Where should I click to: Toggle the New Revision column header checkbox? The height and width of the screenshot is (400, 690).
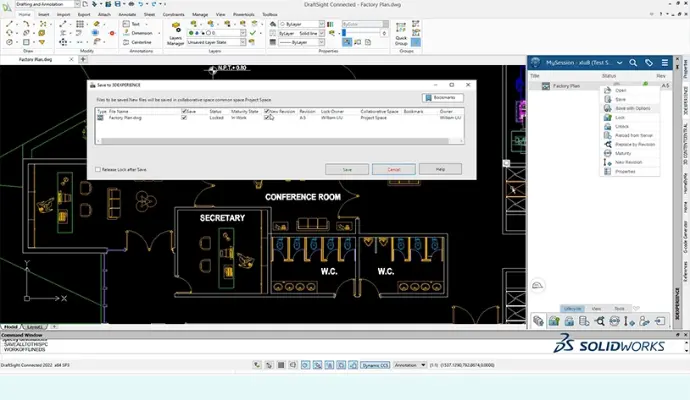(267, 111)
